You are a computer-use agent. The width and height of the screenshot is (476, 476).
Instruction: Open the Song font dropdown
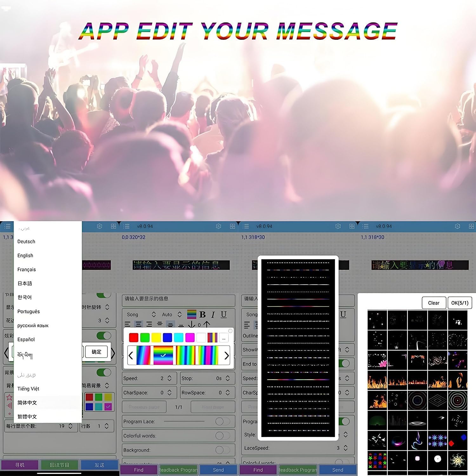[x=141, y=314]
